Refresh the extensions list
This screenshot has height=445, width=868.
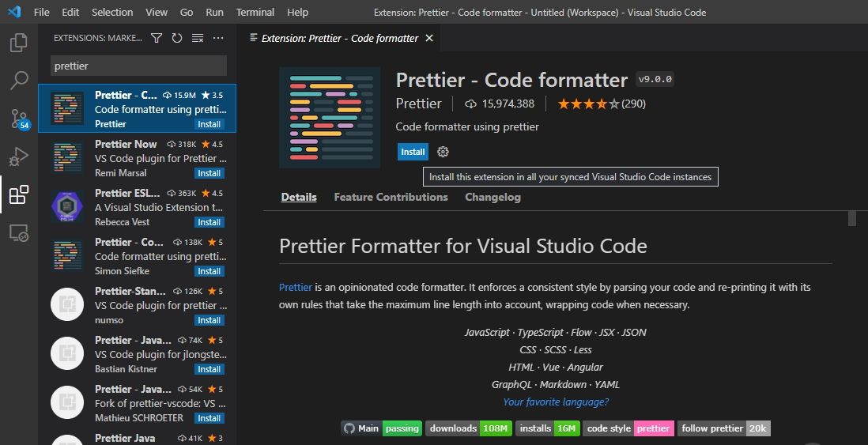177,38
